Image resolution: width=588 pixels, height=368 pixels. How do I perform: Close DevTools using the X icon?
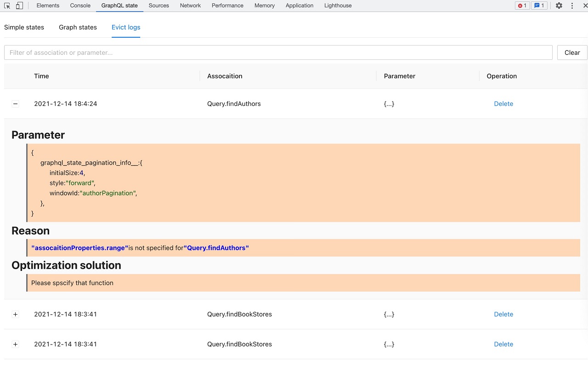[584, 6]
